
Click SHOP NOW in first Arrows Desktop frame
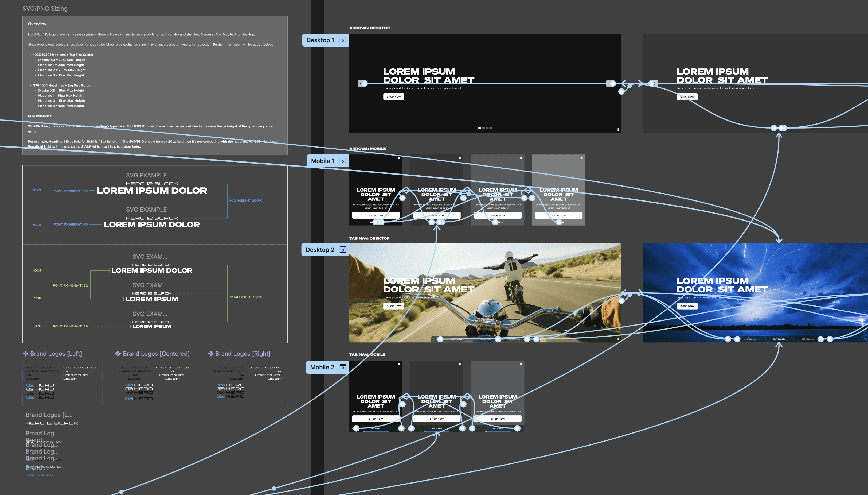pyautogui.click(x=393, y=97)
